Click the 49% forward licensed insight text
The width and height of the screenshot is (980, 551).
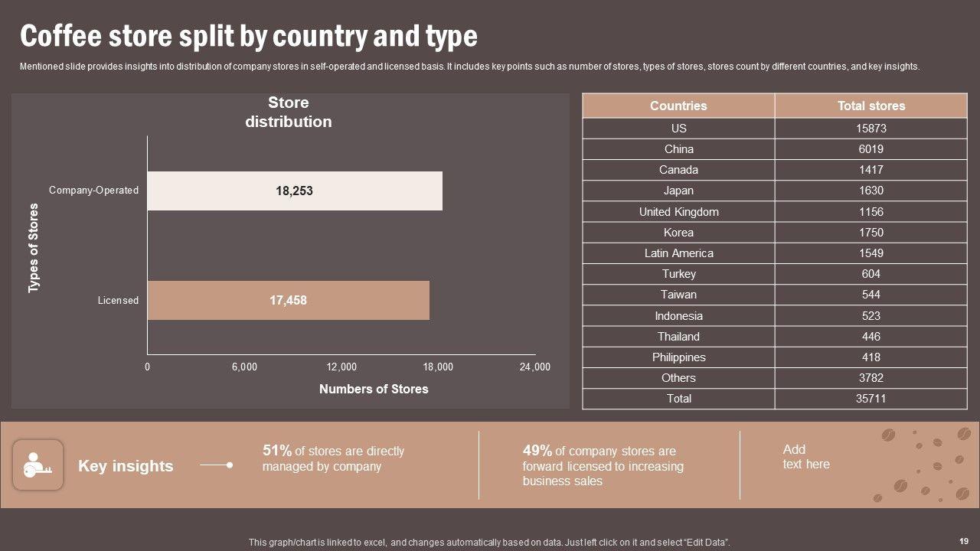tap(603, 465)
